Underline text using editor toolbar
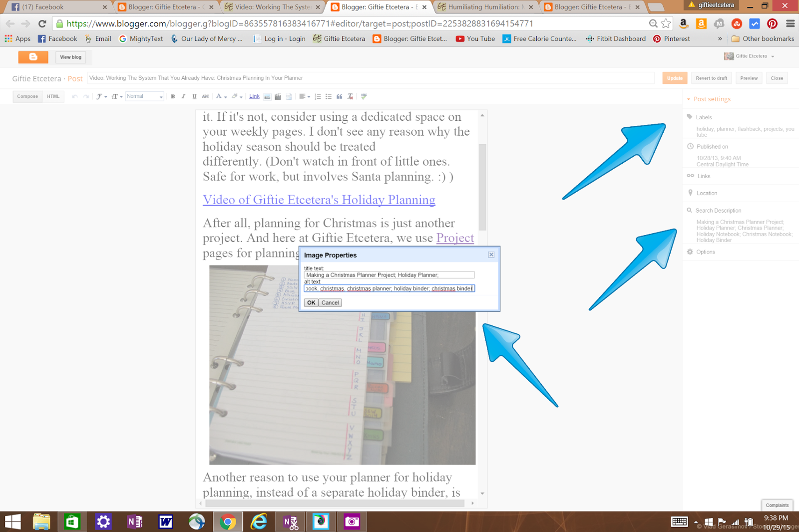This screenshot has height=532, width=799. click(x=194, y=96)
